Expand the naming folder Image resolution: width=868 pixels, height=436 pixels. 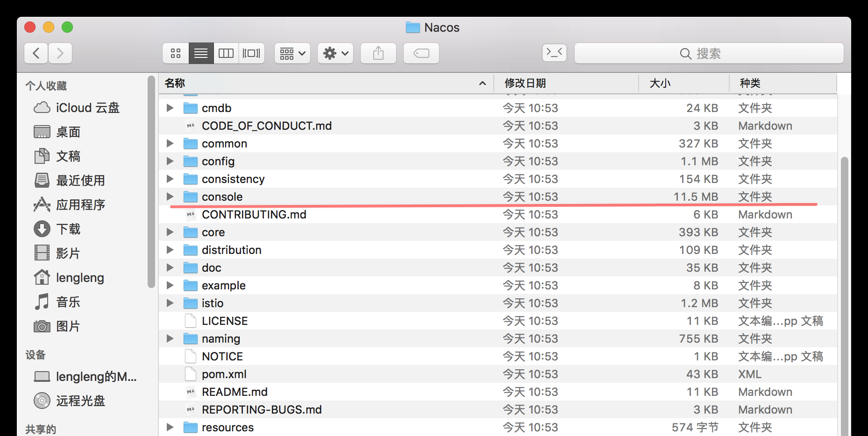pyautogui.click(x=170, y=338)
